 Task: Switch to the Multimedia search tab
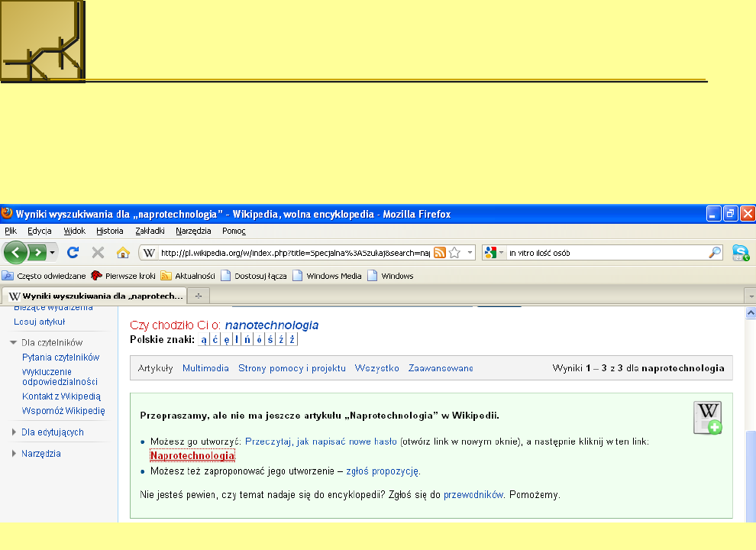point(205,368)
